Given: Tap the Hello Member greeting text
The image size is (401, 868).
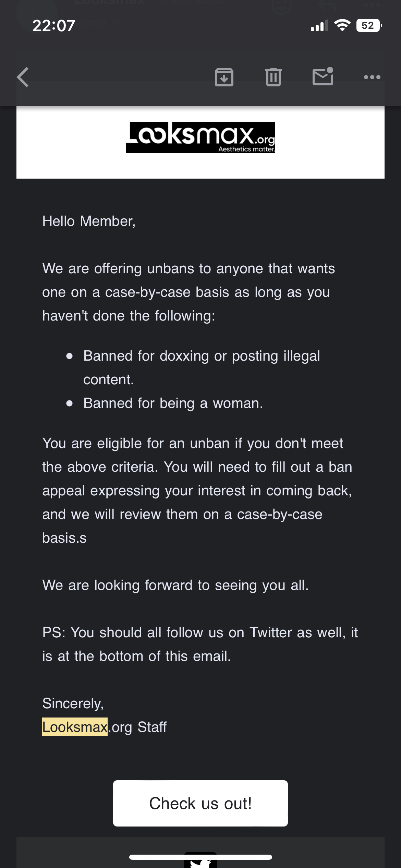Looking at the screenshot, I should pyautogui.click(x=89, y=221).
